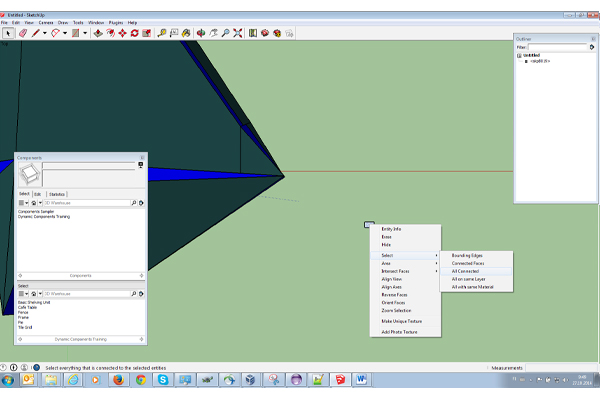Click the Measurements input box
Screen dimensions: 600x400
[x=560, y=368]
